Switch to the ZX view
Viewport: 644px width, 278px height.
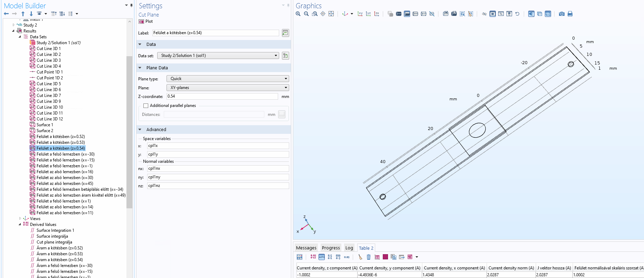pyautogui.click(x=377, y=14)
